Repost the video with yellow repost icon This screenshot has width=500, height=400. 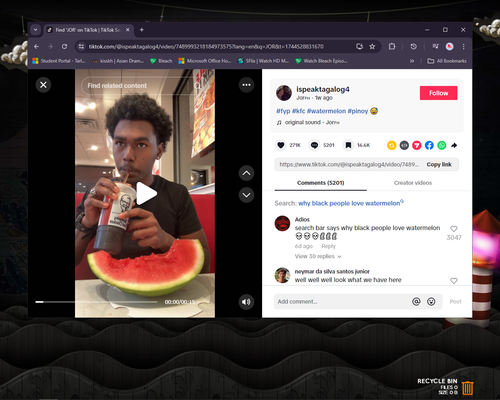point(392,145)
